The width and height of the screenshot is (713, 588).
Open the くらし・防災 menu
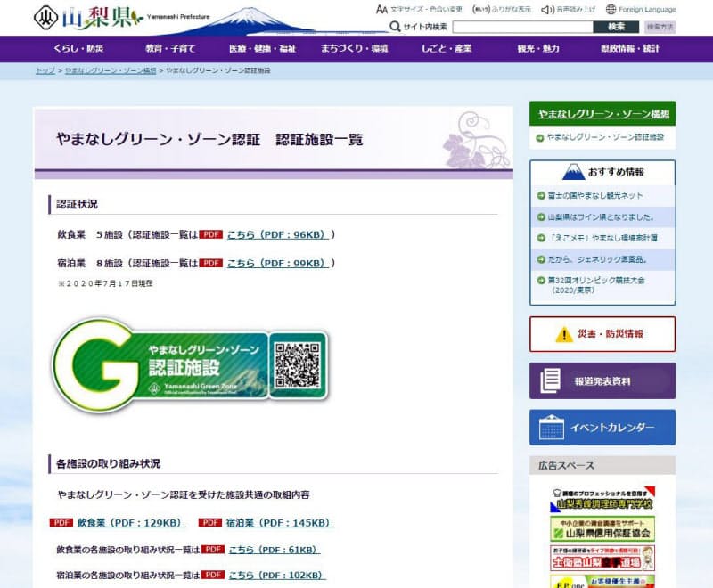tap(78, 48)
